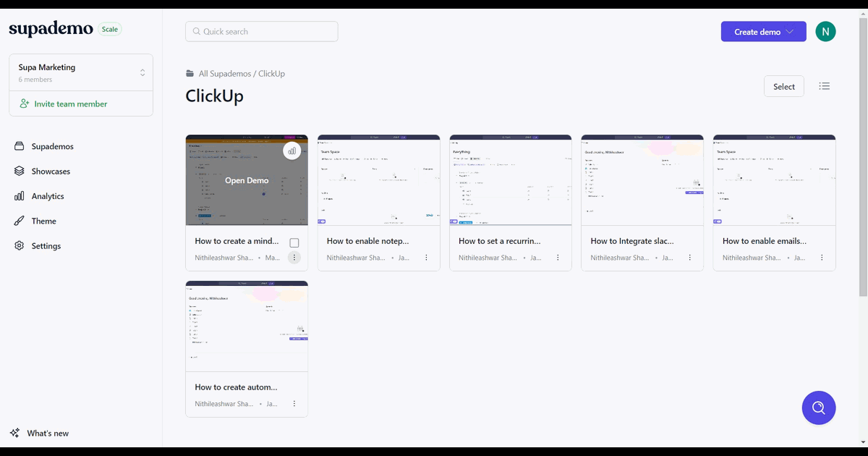Click the Settings gear icon
The height and width of the screenshot is (456, 868).
[20, 246]
